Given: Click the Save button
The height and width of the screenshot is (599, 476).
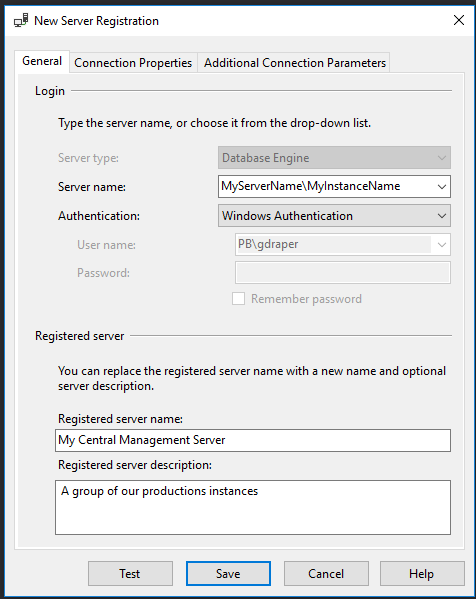Looking at the screenshot, I should (228, 573).
